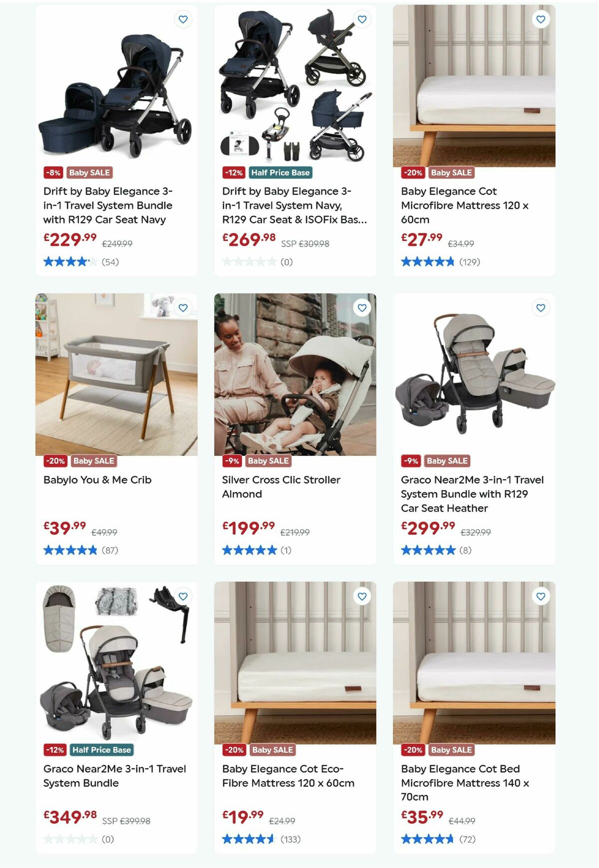This screenshot has height=868, width=599.
Task: Add Drift ISOFix Base bundle to wishlist
Action: click(x=362, y=19)
